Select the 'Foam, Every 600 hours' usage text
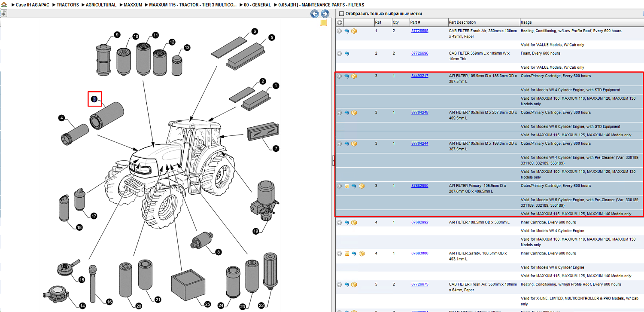Screen dimensions: 644x312 pyautogui.click(x=541, y=54)
